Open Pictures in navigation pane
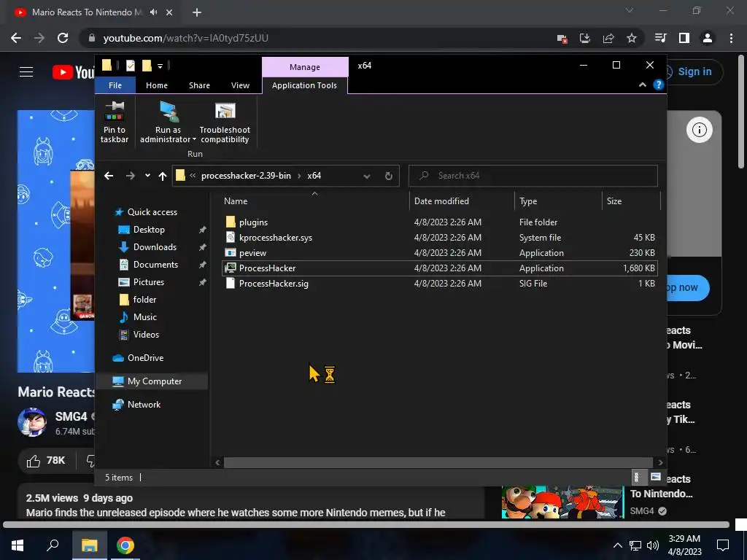This screenshot has height=560, width=747. (x=149, y=282)
